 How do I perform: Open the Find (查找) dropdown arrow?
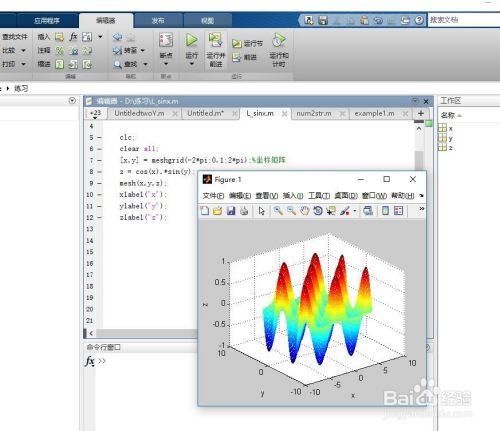point(145,64)
